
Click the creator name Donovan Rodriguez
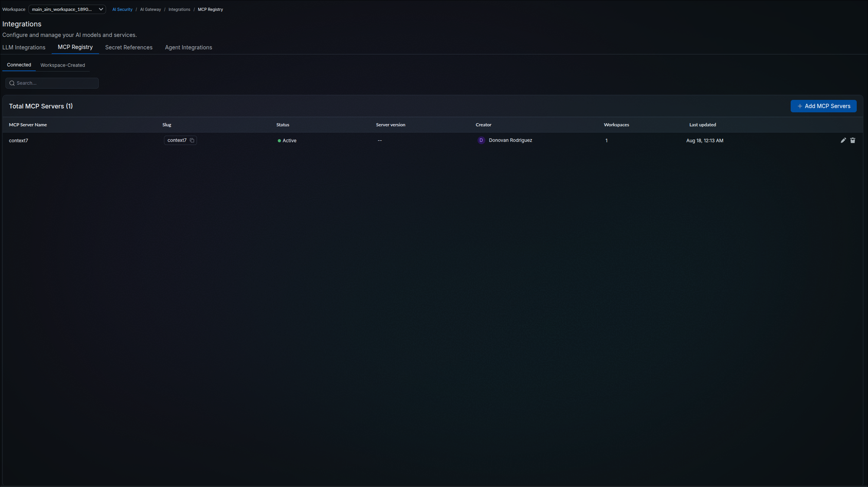(510, 140)
